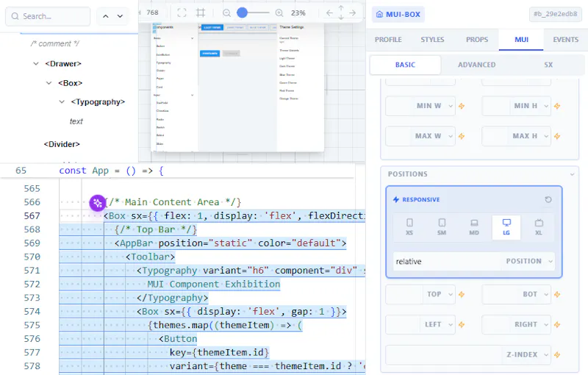Select the XS breakpoint
This screenshot has width=588, height=375.
point(409,227)
